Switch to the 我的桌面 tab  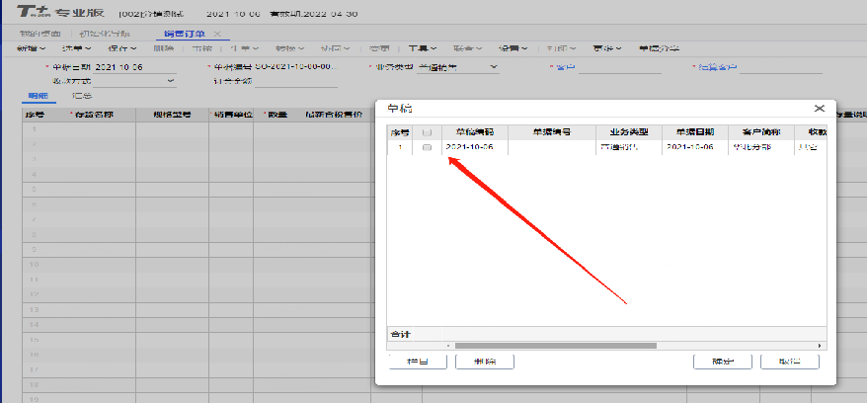tap(40, 34)
